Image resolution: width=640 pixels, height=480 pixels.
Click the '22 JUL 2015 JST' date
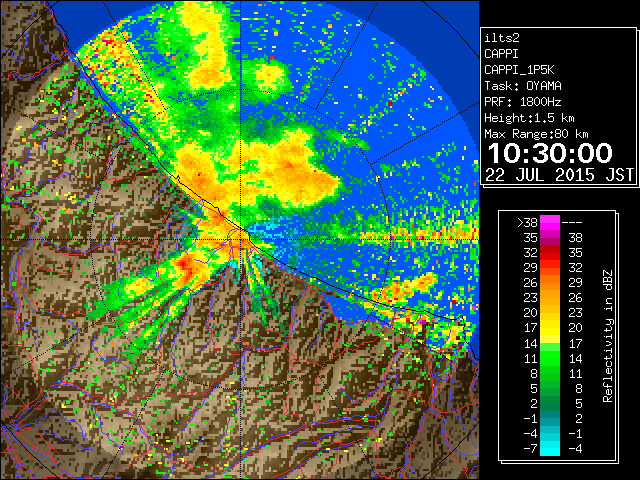559,175
